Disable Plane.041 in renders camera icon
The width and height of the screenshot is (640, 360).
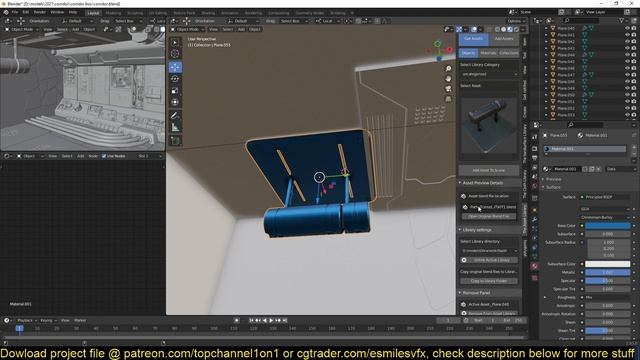634,35
